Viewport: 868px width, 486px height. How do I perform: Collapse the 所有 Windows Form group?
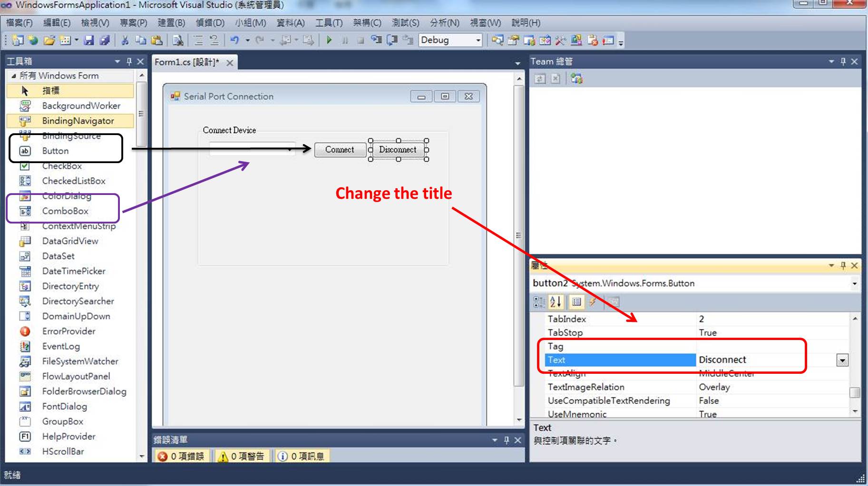point(14,76)
